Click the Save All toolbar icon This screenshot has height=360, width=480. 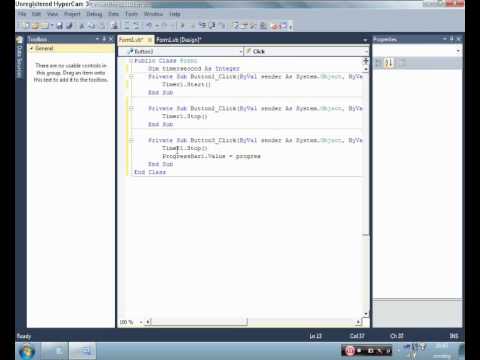[x=69, y=25]
